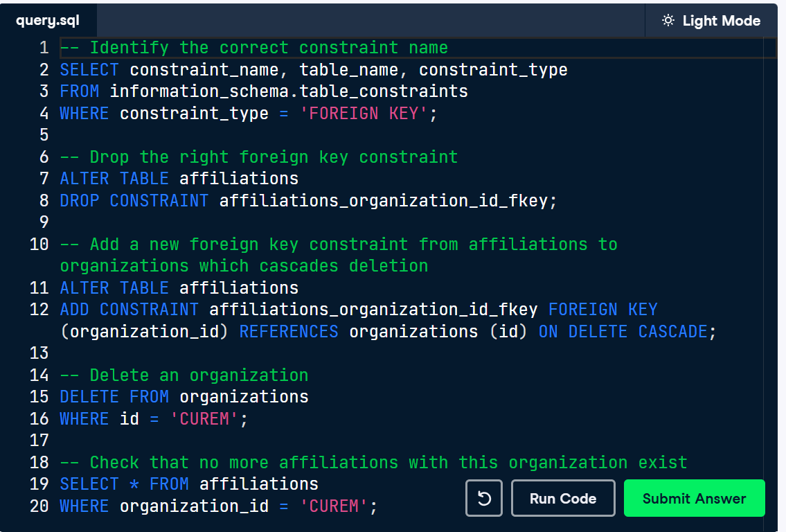Screen dimensions: 786x532
Task: Click DROP CONSTRAINT keywords on line 8
Action: point(134,201)
